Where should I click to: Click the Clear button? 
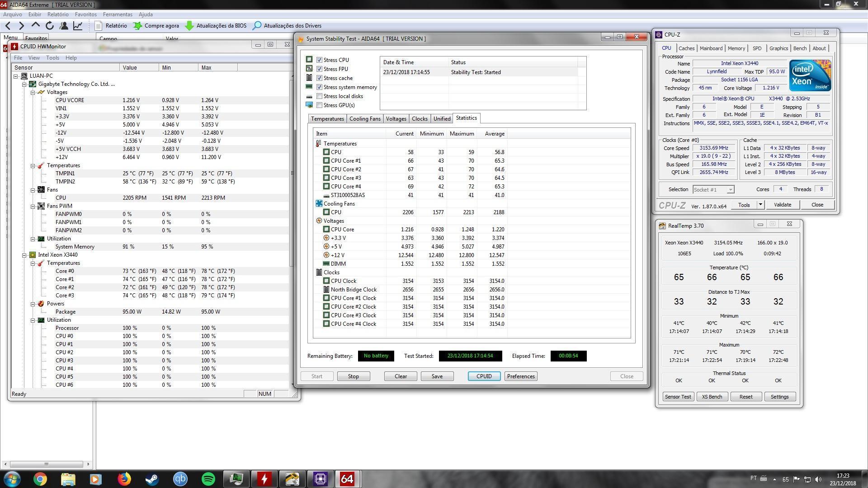coord(401,376)
